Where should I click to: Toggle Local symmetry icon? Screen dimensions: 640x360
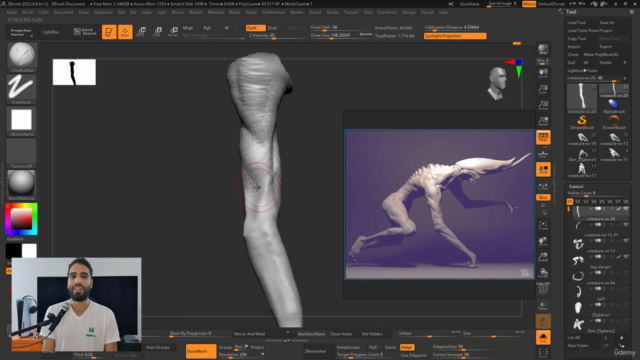(543, 169)
